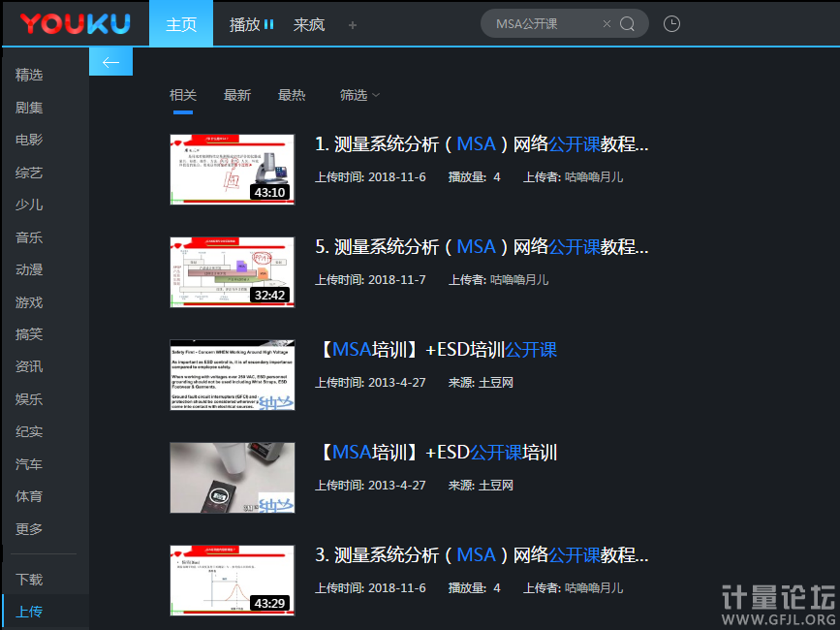Click the YOUKU logo
Screen dimensions: 840x630
75,23
